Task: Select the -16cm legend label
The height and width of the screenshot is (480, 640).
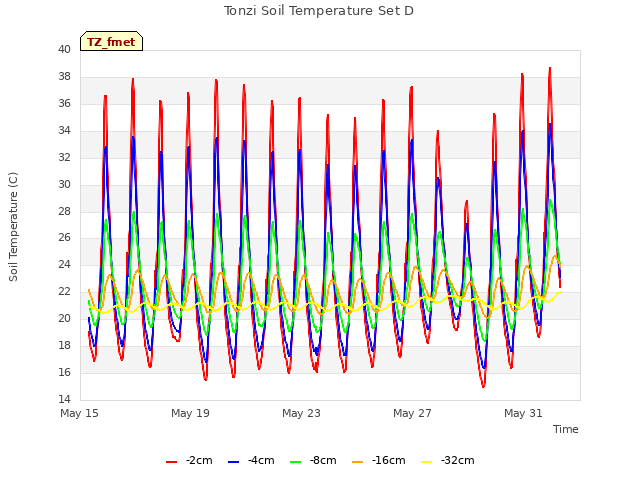Action: click(x=389, y=460)
